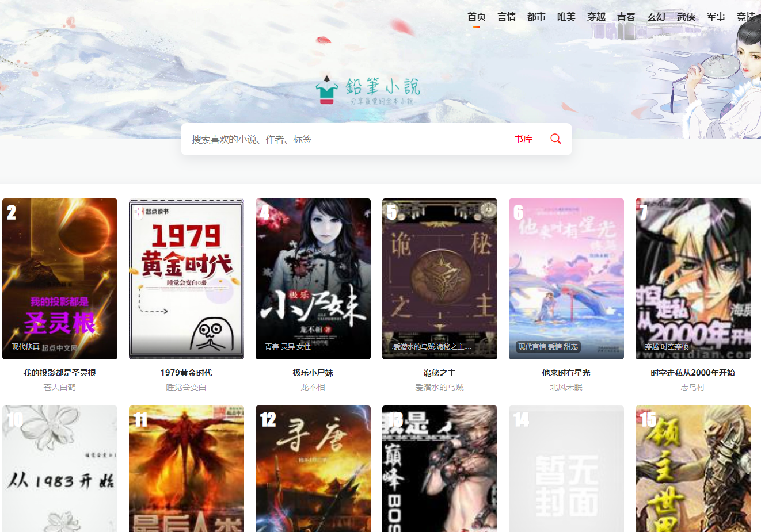Open the 时空走私从2000年开始 title link

[x=693, y=373]
